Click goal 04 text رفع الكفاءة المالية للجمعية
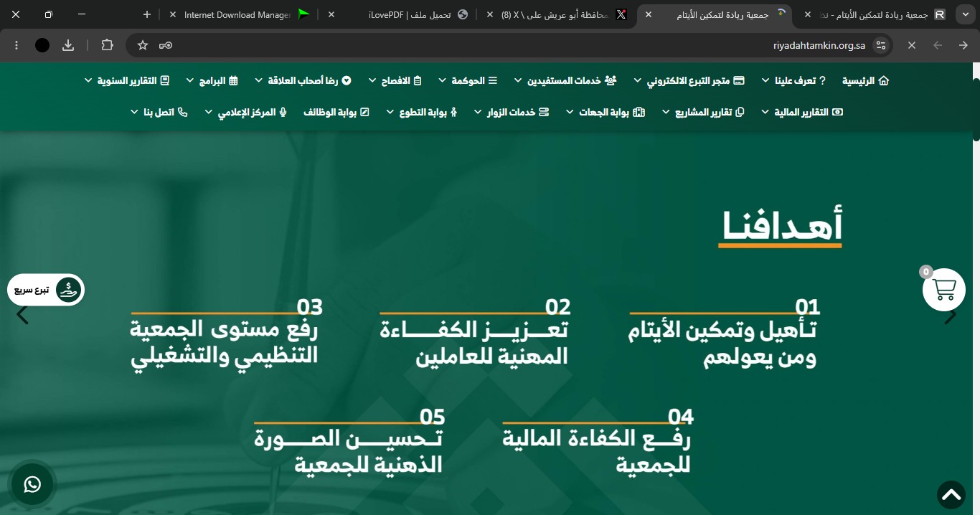The width and height of the screenshot is (980, 515). [597, 452]
